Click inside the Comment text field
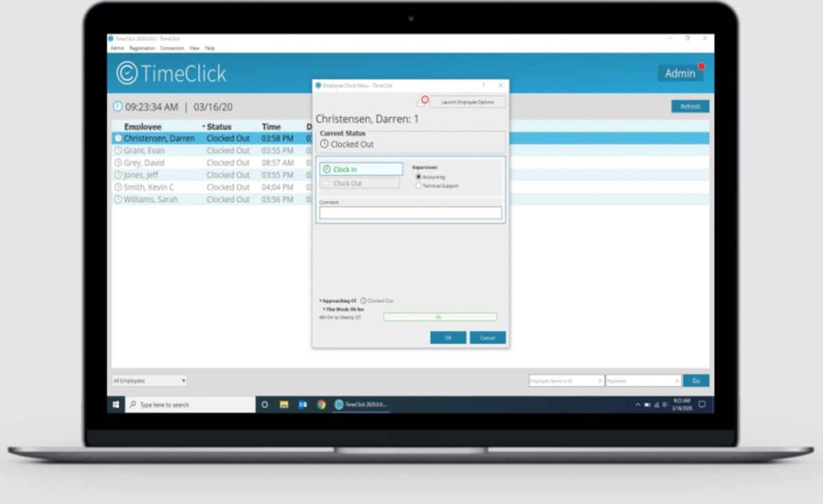 pyautogui.click(x=409, y=213)
